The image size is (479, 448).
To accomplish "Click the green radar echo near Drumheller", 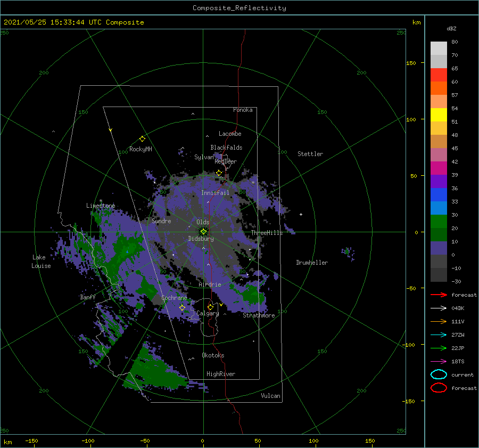I will (347, 251).
